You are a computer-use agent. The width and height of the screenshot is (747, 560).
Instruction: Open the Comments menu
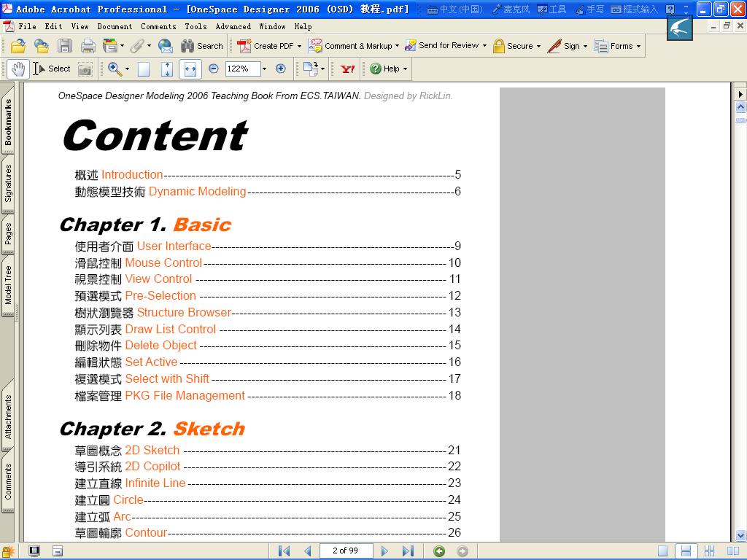click(x=158, y=27)
